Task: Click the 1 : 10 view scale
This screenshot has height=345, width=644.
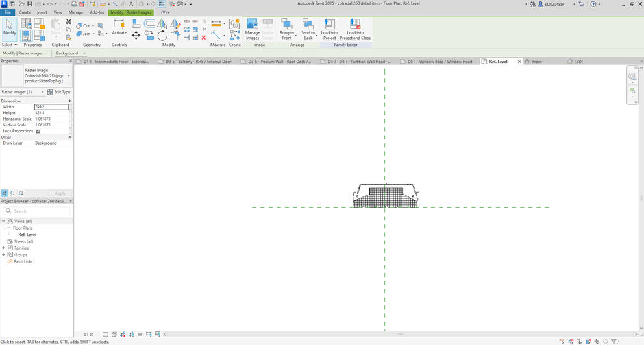Action: pyautogui.click(x=88, y=335)
